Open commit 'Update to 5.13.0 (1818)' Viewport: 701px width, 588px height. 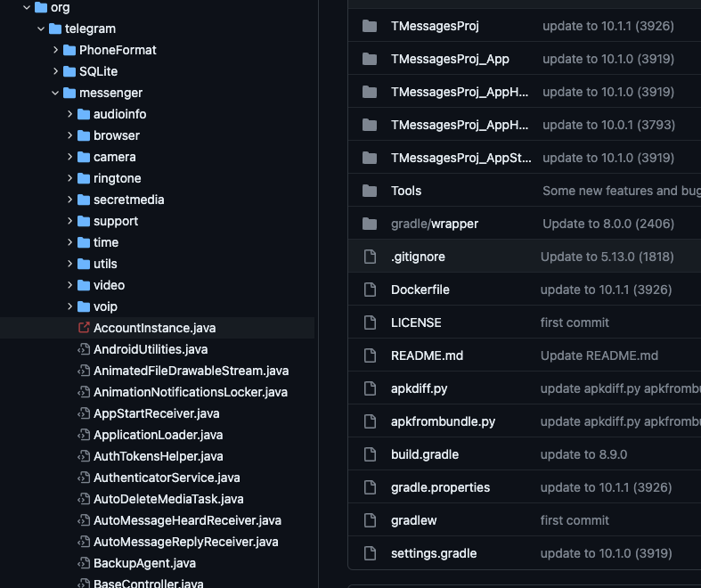(607, 257)
